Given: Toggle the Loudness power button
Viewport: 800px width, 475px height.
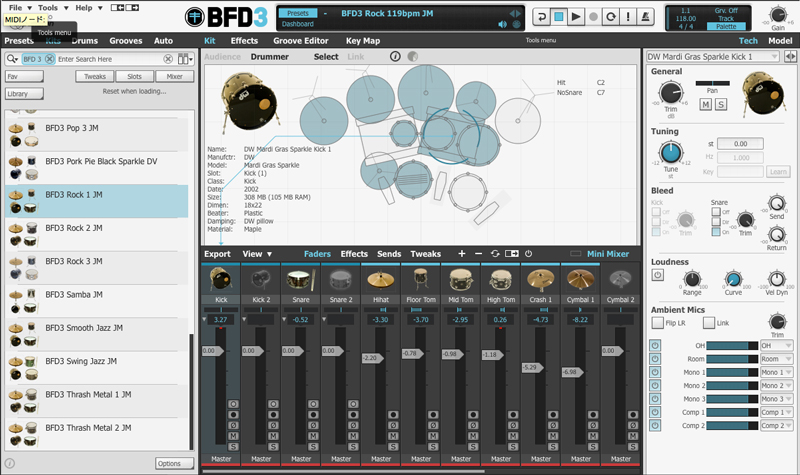Looking at the screenshot, I should (658, 275).
